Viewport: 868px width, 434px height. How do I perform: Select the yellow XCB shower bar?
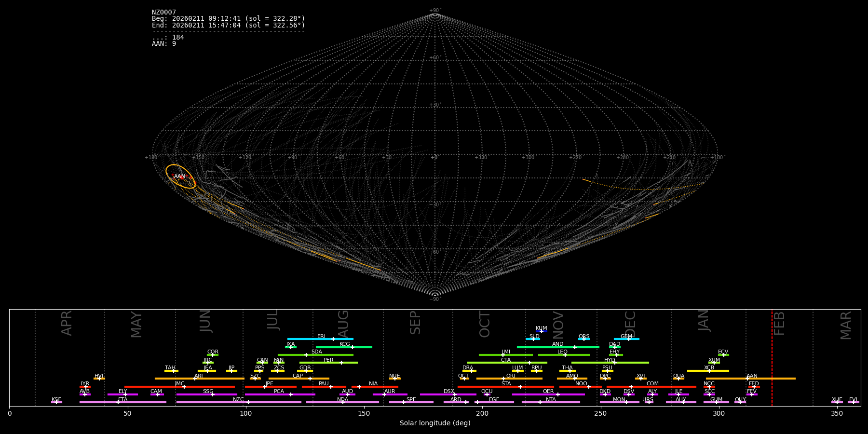(x=708, y=371)
